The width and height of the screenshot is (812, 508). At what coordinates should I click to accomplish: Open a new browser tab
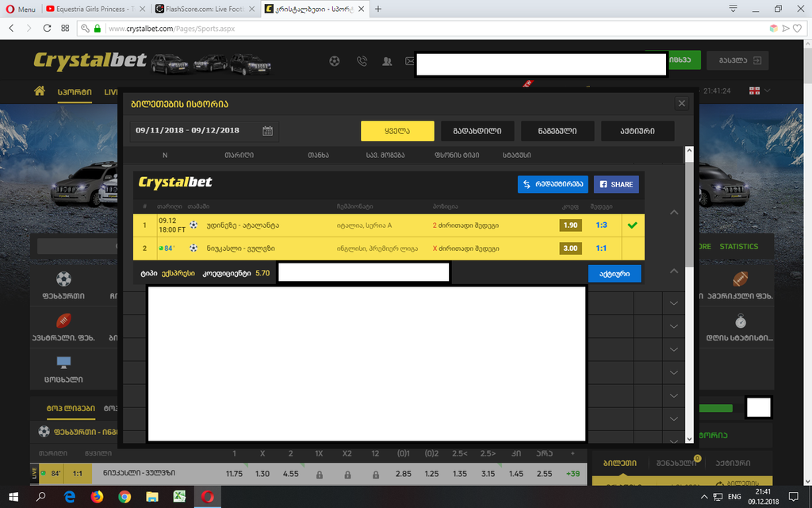point(378,9)
